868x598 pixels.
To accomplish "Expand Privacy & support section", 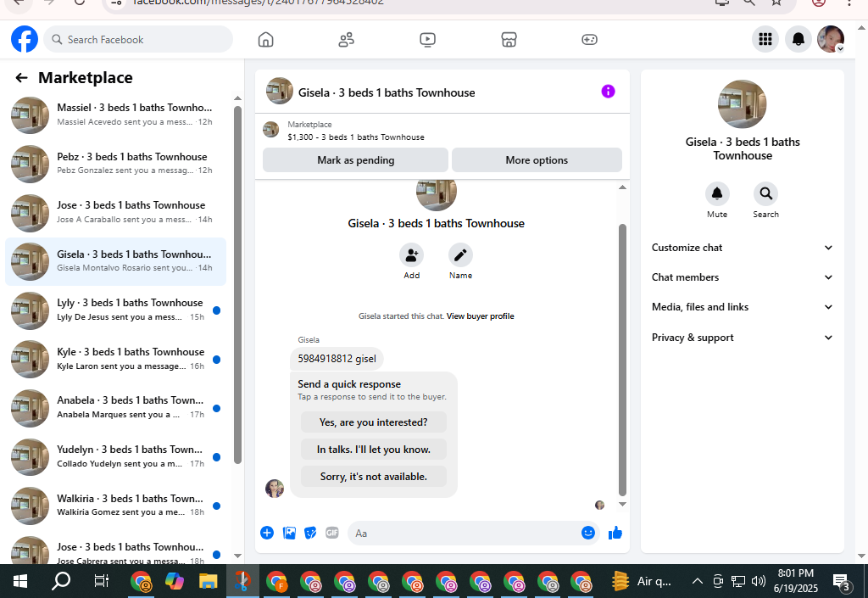I will (x=743, y=338).
